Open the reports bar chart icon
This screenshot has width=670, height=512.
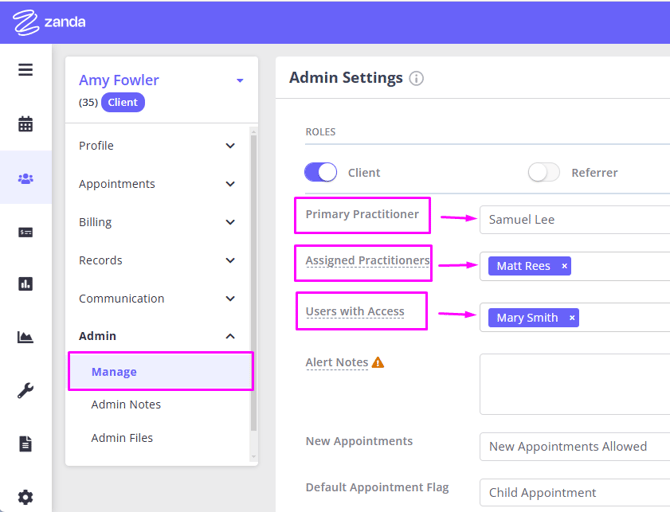tap(25, 284)
